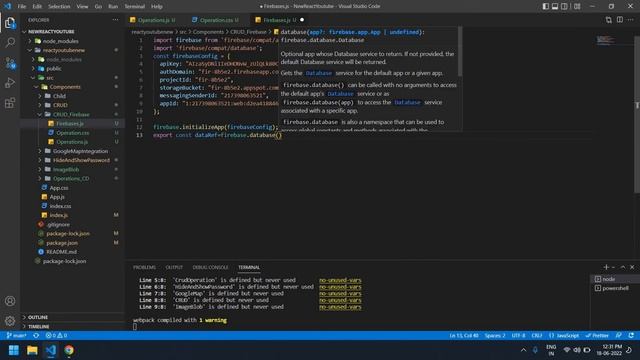Viewport: 640px width, 360px height.
Task: Toggle primary side bar layout icon
Action: click(x=546, y=6)
